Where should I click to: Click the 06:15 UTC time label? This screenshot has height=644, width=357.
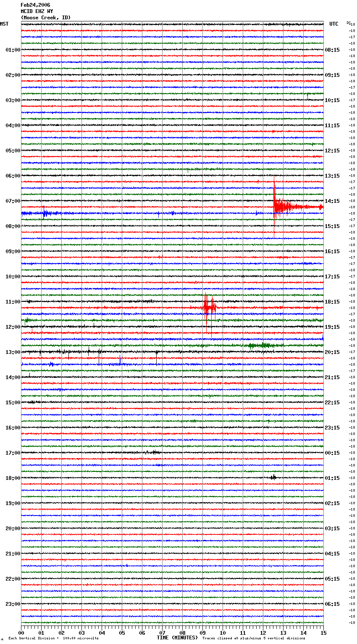coord(332,604)
